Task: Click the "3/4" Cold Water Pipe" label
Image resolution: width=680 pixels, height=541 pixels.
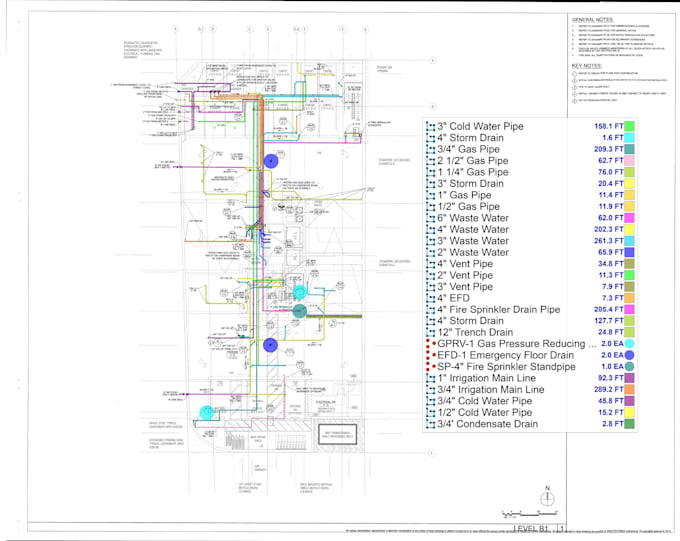Action: click(x=484, y=401)
